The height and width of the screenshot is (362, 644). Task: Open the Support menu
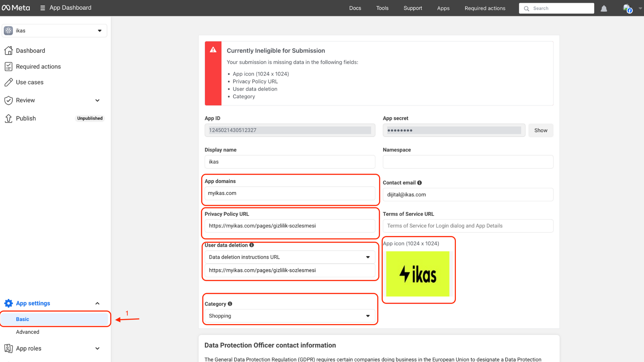[413, 8]
